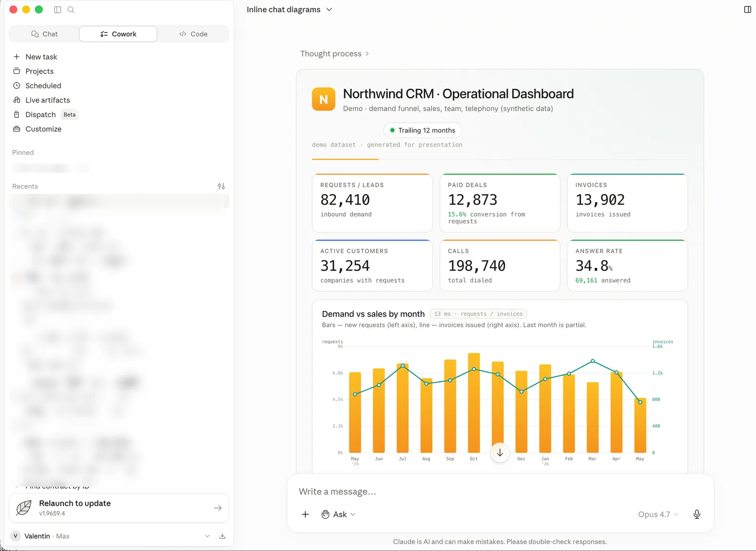Click the Projects folder icon

[17, 71]
